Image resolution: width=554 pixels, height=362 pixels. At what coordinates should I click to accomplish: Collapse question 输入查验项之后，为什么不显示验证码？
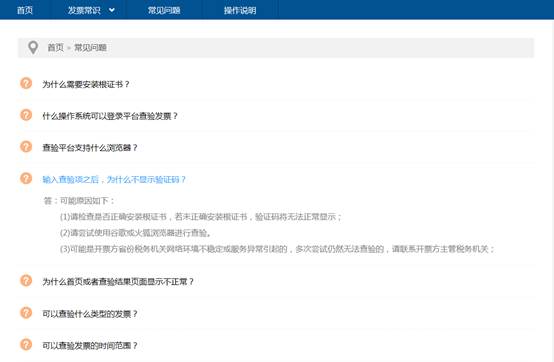(x=114, y=179)
